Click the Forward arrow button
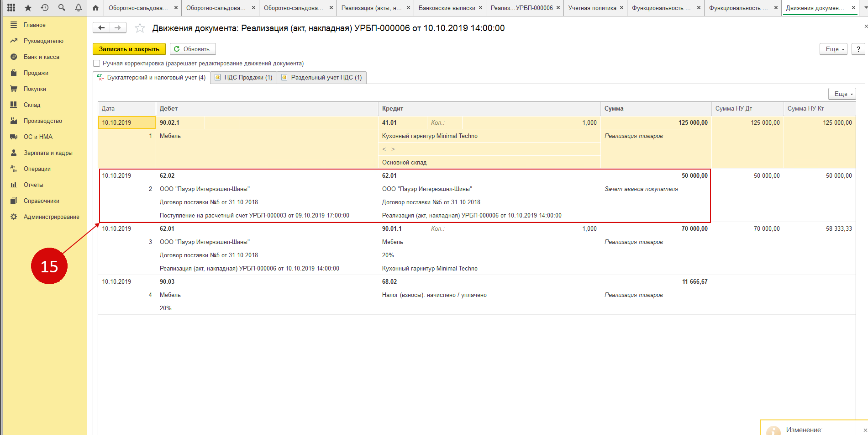The width and height of the screenshot is (868, 435). click(118, 28)
